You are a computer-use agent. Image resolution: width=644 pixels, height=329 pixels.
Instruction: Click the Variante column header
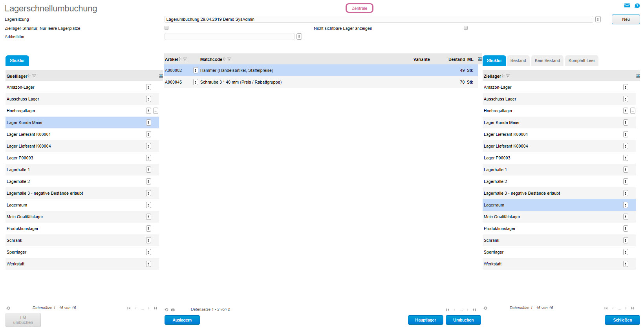(421, 59)
